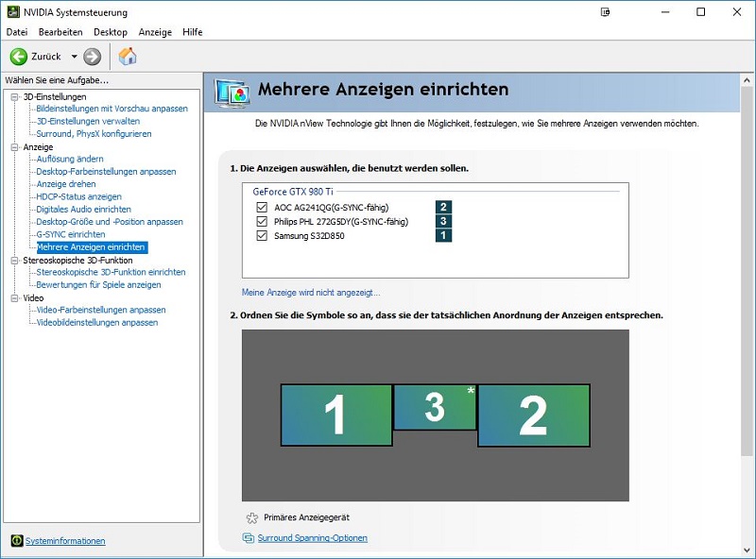Image resolution: width=756 pixels, height=559 pixels.
Task: Open the Datei menu
Action: point(17,32)
